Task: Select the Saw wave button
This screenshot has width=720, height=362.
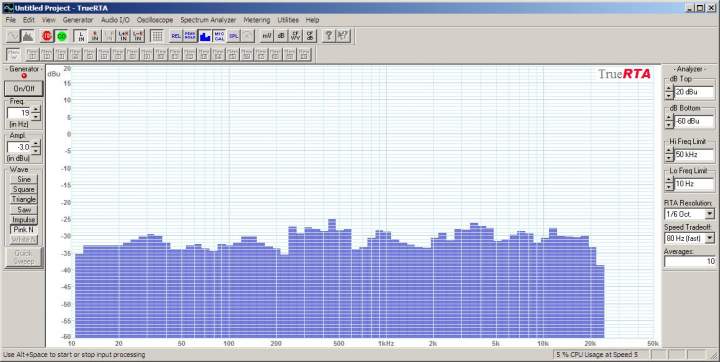Action: tap(24, 209)
